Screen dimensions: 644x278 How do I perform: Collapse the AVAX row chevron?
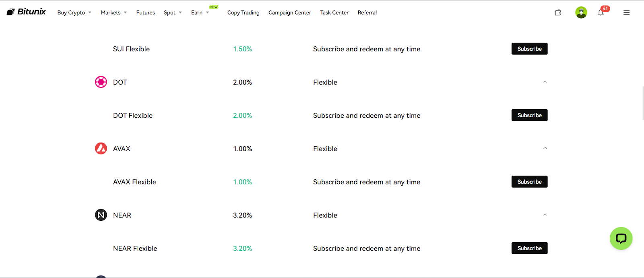(545, 148)
